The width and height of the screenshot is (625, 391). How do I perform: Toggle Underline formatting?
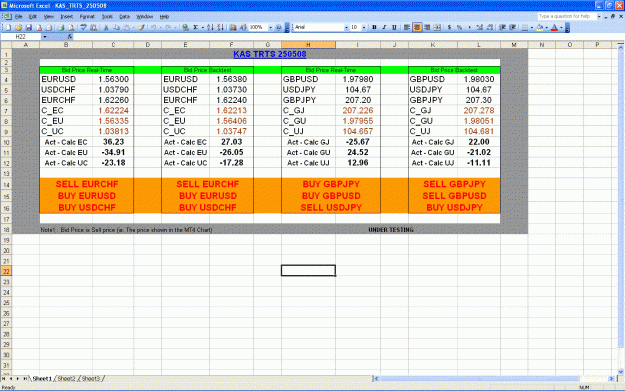(x=394, y=28)
